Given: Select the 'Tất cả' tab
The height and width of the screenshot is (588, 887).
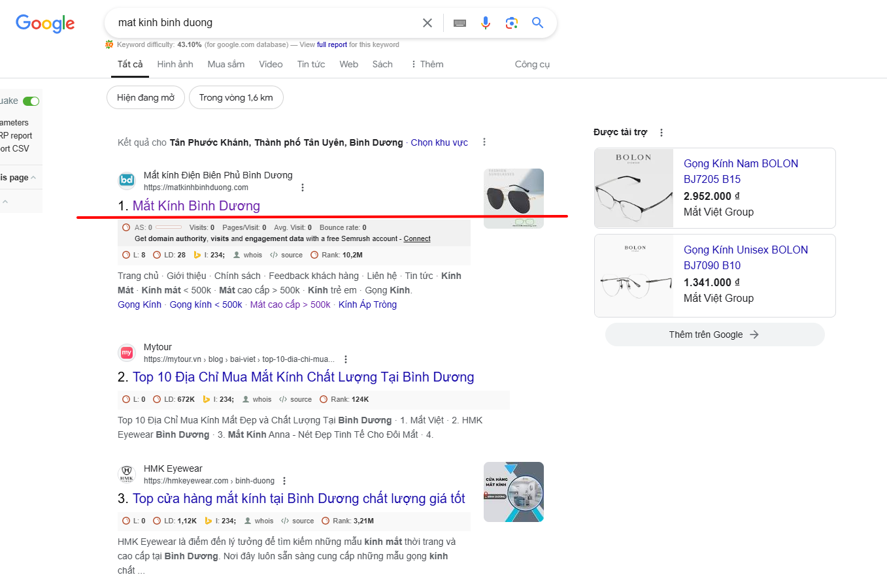Looking at the screenshot, I should 130,64.
